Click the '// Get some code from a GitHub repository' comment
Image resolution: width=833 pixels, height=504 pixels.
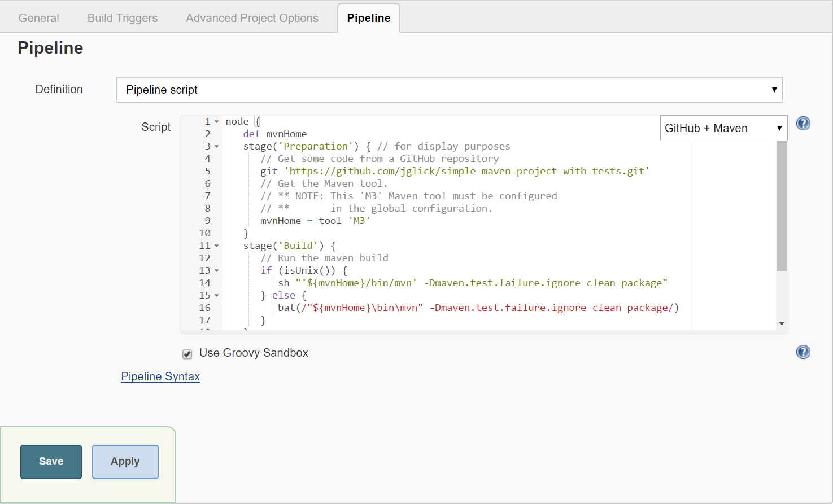[x=380, y=159]
